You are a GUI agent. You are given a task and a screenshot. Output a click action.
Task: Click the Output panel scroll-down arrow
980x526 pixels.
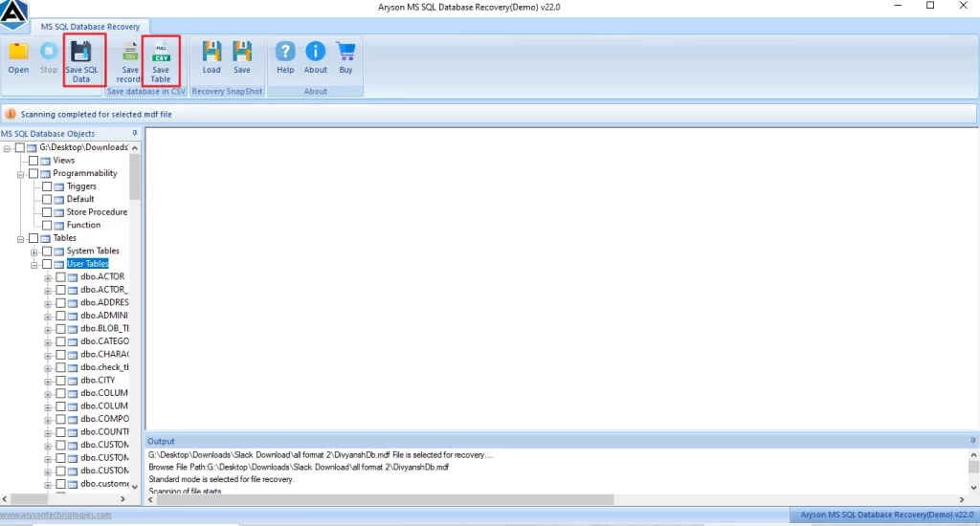click(973, 488)
